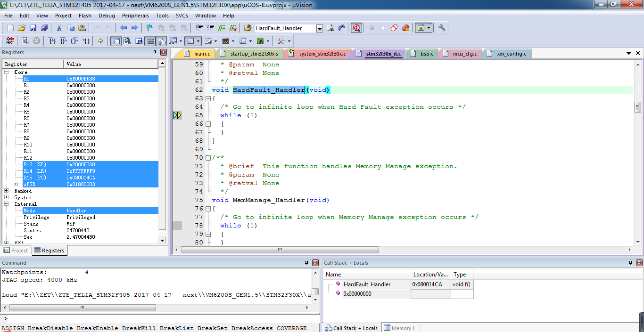Pin the Command window pushpin
This screenshot has height=332, width=644.
pyautogui.click(x=307, y=263)
